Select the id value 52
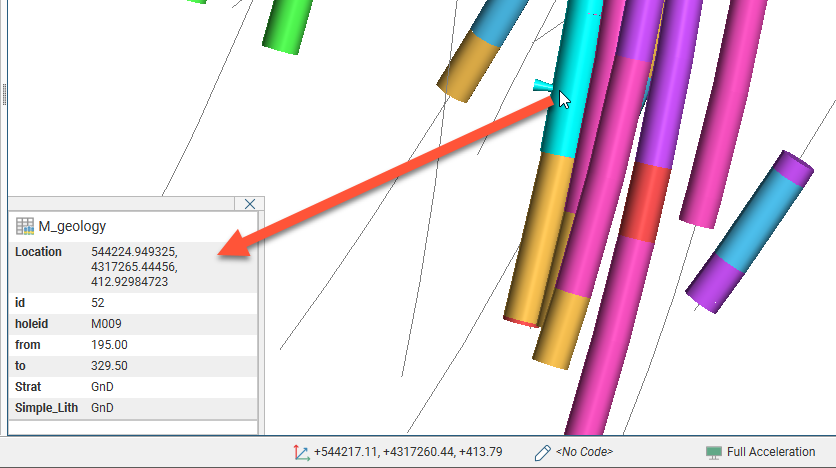 pyautogui.click(x=98, y=303)
